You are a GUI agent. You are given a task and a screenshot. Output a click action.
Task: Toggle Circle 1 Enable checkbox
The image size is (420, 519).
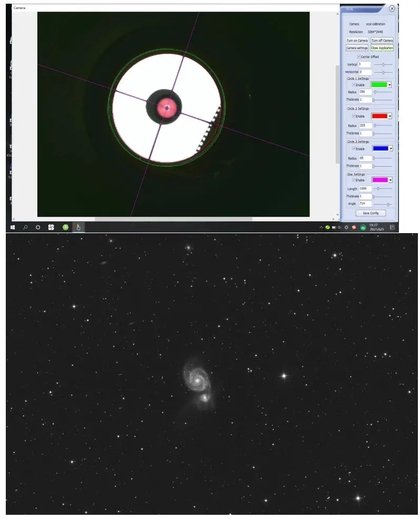click(x=354, y=85)
